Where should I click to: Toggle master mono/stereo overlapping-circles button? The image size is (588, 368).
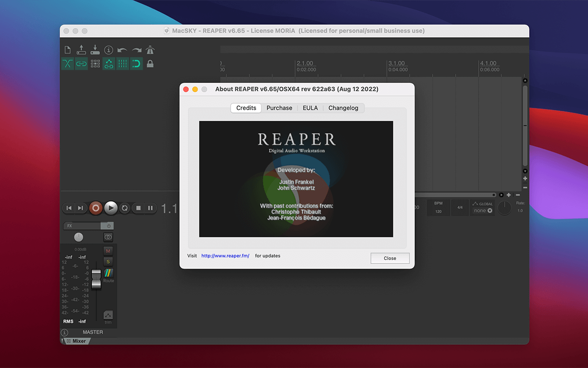pyautogui.click(x=108, y=237)
